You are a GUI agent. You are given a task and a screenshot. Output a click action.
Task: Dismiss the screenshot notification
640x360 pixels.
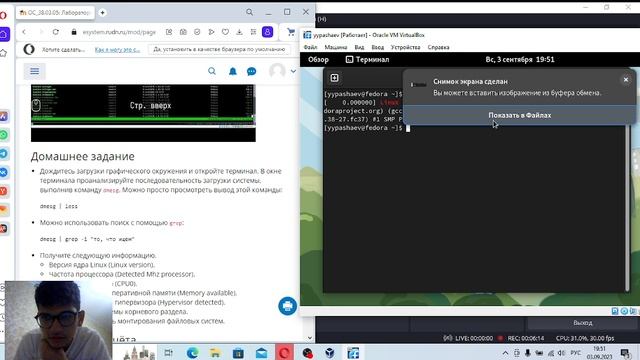pos(626,80)
